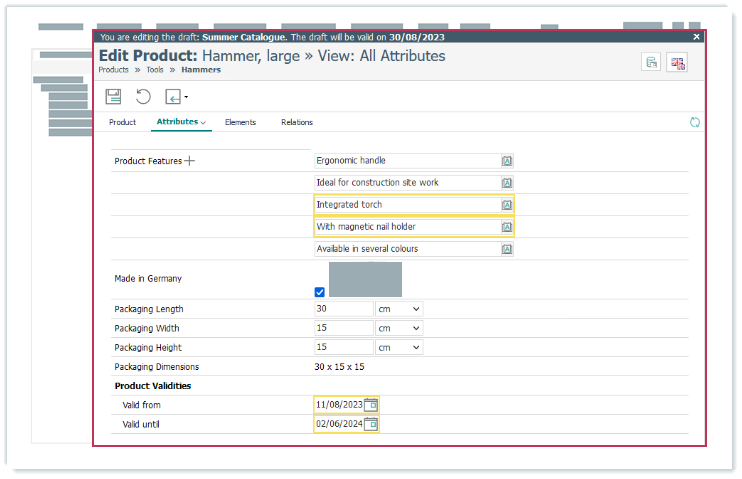Image resolution: width=742 pixels, height=479 pixels.
Task: Click the Undo changes arrow icon
Action: pos(143,97)
